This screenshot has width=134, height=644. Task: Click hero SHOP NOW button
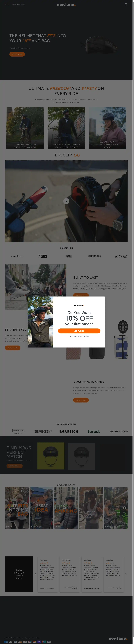tap(17, 54)
